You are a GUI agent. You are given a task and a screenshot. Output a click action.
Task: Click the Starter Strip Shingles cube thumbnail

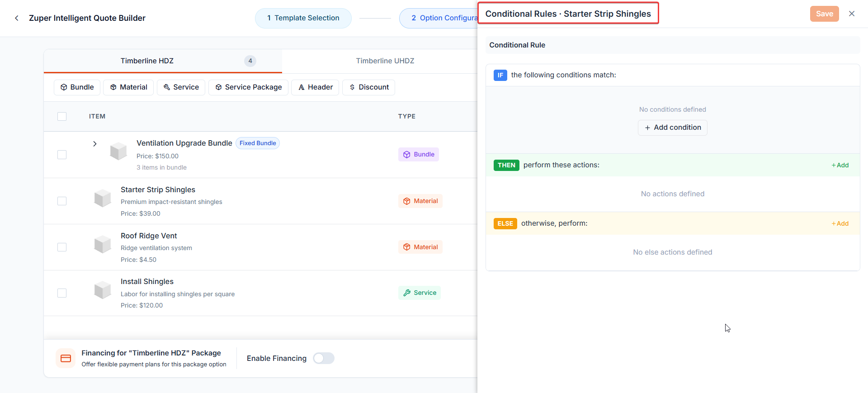[x=103, y=198]
